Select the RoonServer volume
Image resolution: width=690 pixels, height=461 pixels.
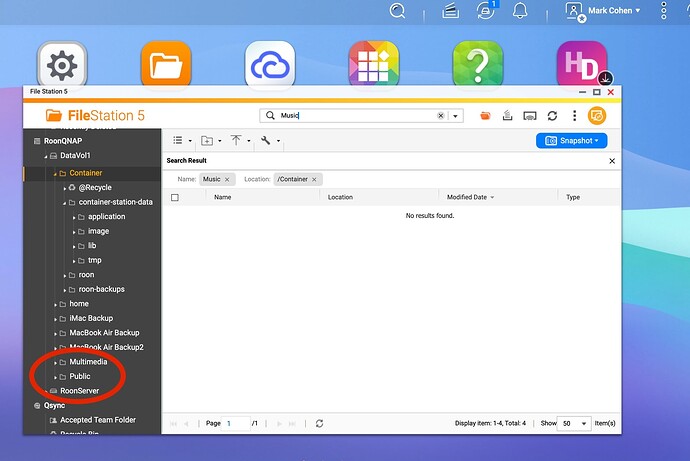tap(80, 391)
